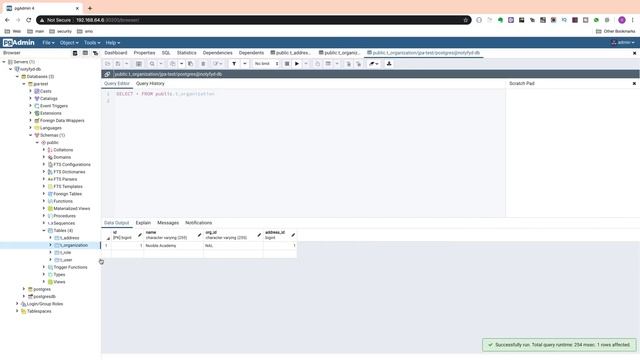Expand the Login/Group Roles node
Screen dimensions: 640x360
17,304
